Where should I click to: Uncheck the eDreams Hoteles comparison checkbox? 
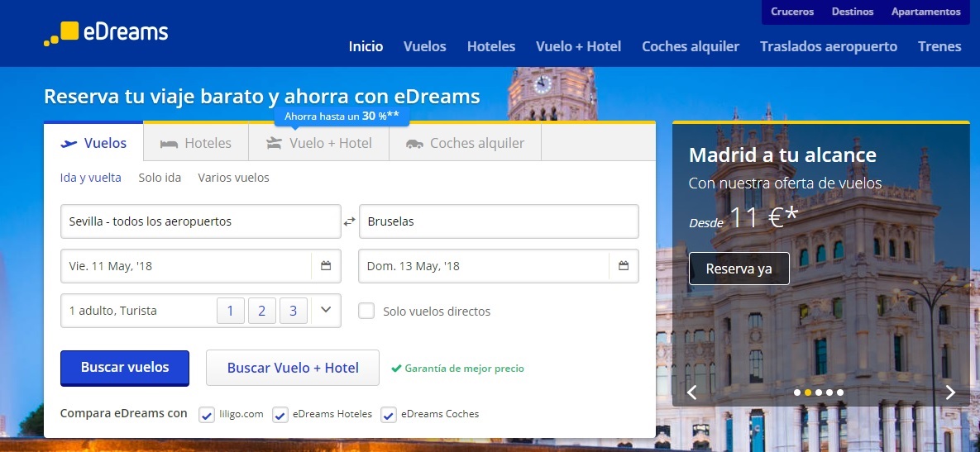pos(280,415)
